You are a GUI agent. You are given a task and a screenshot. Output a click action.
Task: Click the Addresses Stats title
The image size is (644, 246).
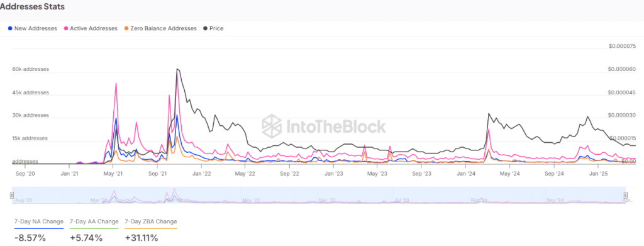click(x=32, y=7)
